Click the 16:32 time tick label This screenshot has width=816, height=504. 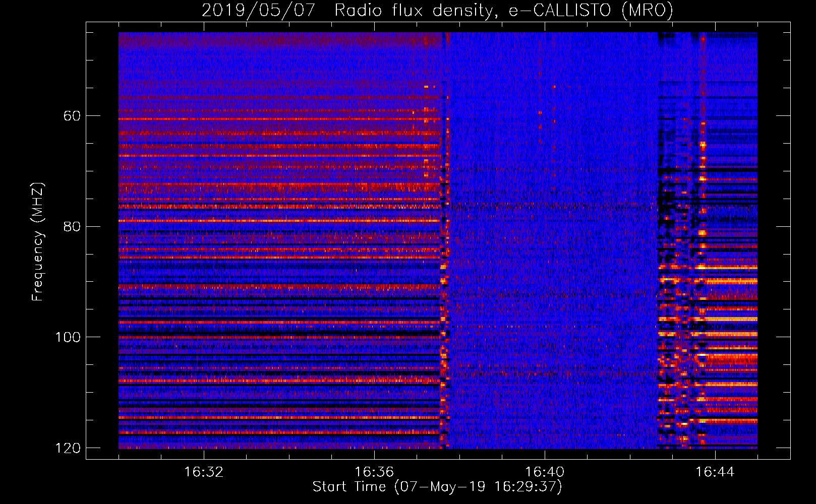tap(204, 472)
